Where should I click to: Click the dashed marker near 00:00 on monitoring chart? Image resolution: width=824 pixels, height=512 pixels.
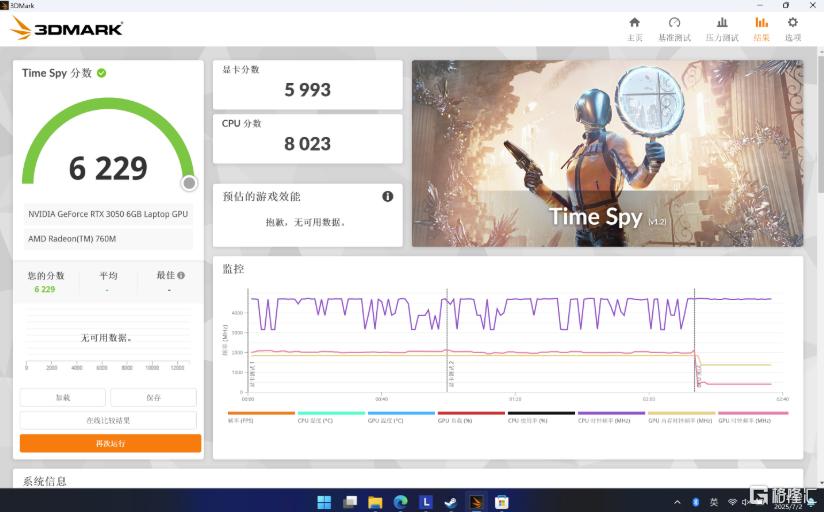[248, 340]
